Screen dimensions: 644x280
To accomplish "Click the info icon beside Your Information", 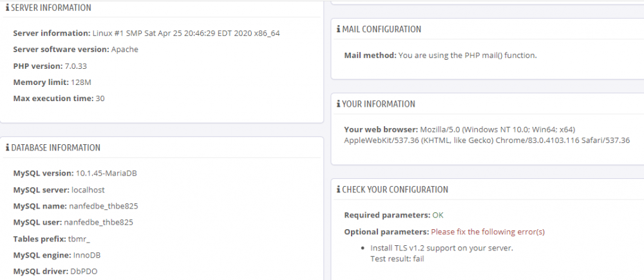I will tap(339, 104).
